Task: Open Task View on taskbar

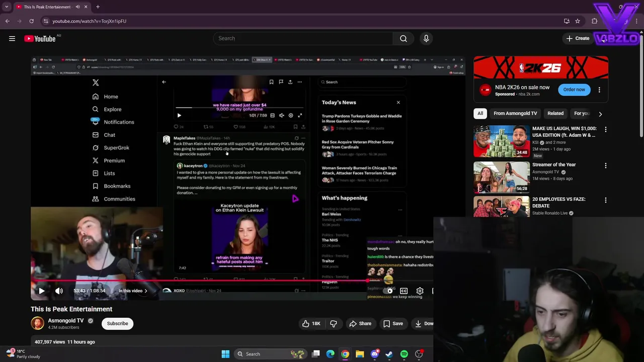Action: coord(315,354)
